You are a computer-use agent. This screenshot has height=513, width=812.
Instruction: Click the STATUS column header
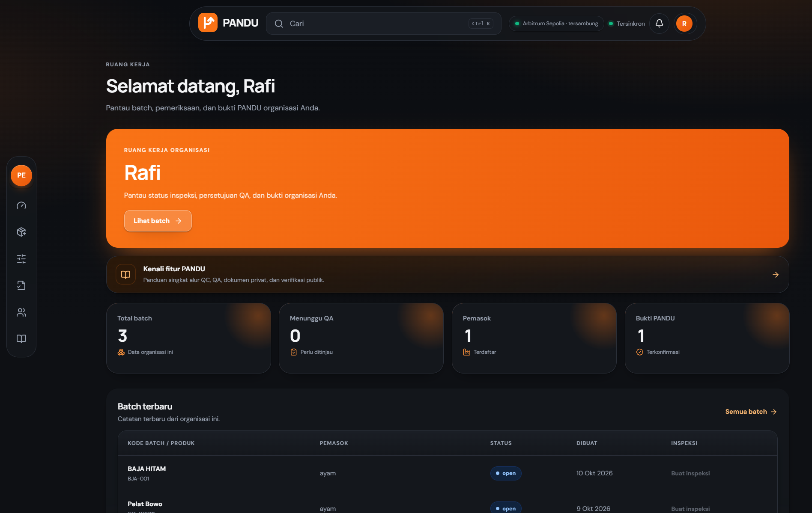(x=501, y=443)
